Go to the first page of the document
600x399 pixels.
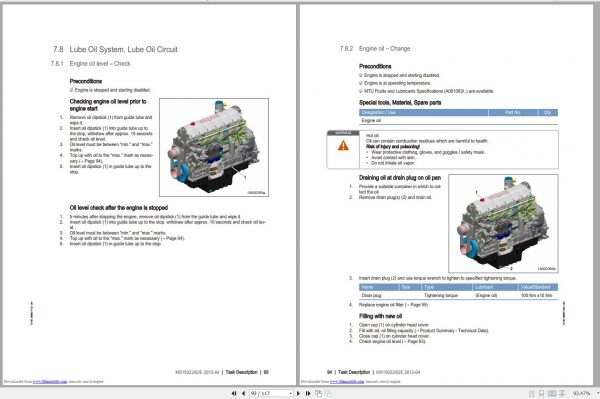234,393
